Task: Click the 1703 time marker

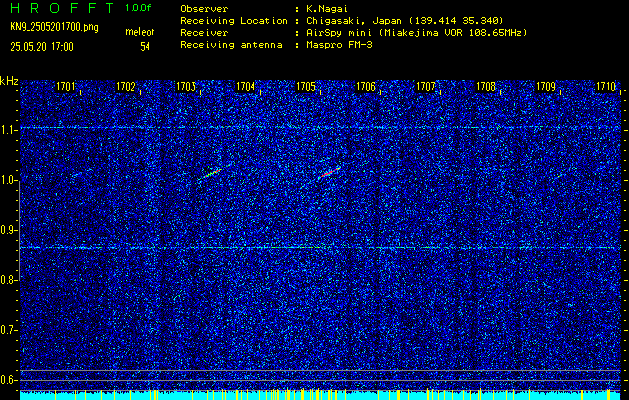Action: point(186,86)
